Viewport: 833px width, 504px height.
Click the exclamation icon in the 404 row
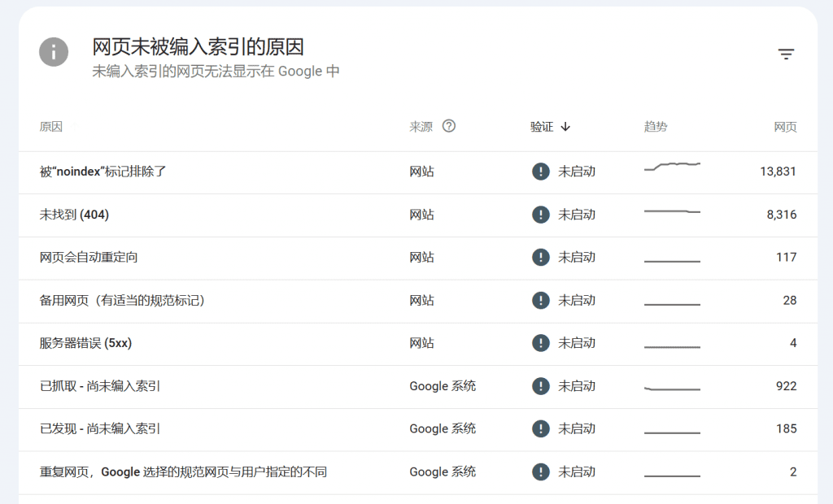pos(541,215)
